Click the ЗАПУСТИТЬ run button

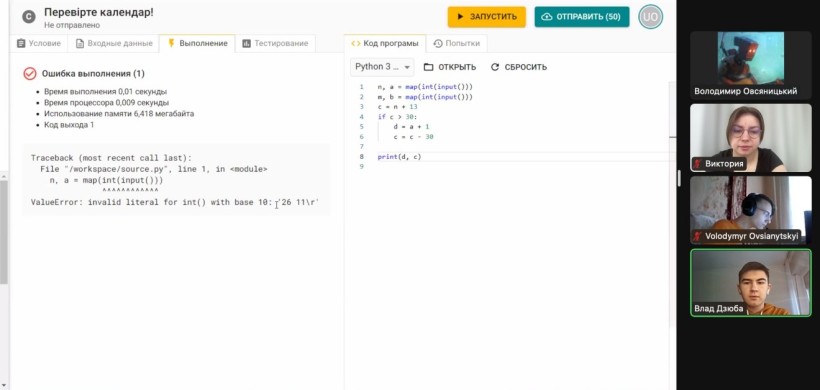point(486,17)
